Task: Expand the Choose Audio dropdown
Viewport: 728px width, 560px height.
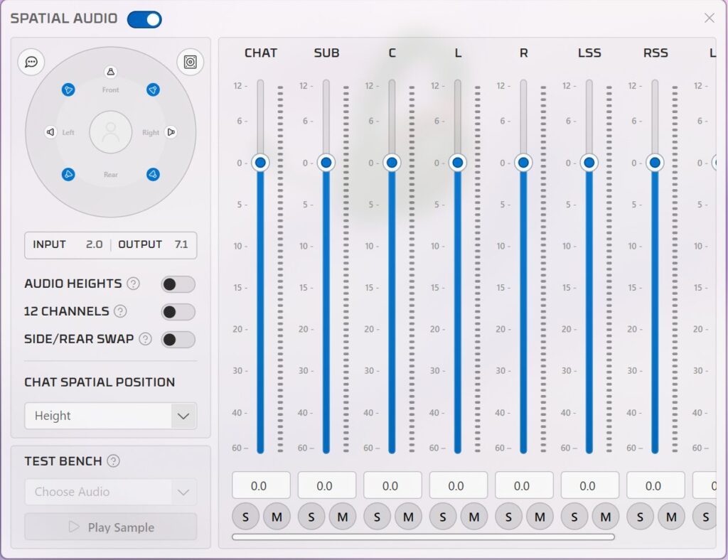Action: coord(111,492)
